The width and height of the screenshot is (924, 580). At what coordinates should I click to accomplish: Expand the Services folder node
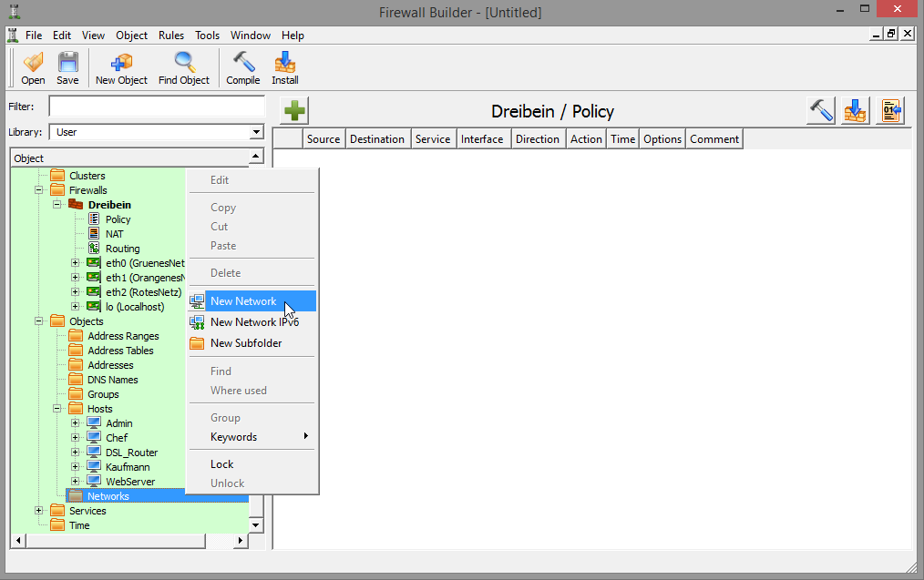click(x=39, y=511)
